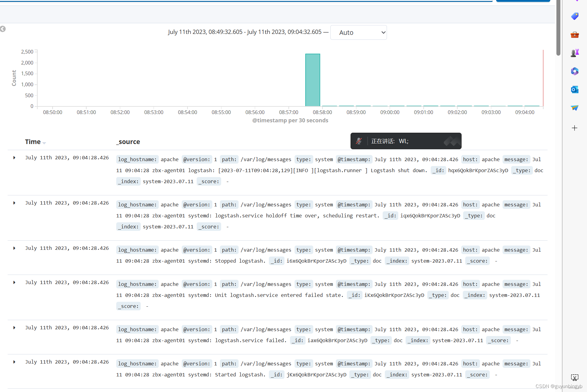This screenshot has width=587, height=392.
Task: Open the red toolbox icon in the sidebar
Action: coord(575,35)
